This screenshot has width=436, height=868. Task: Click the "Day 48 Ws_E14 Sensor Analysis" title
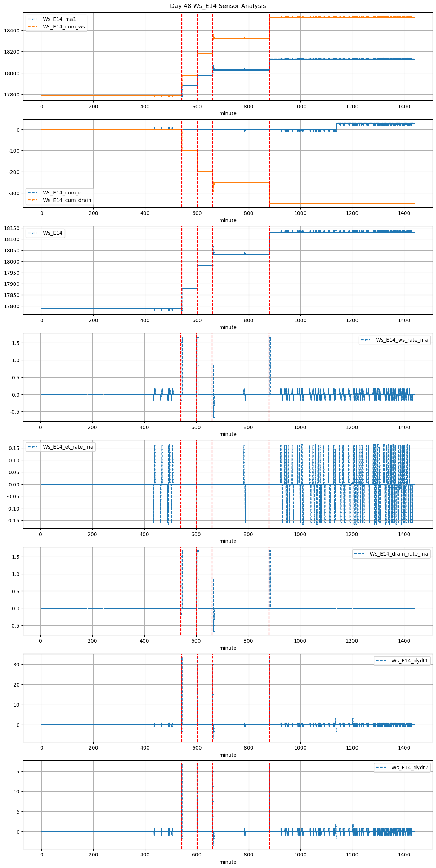[218, 6]
